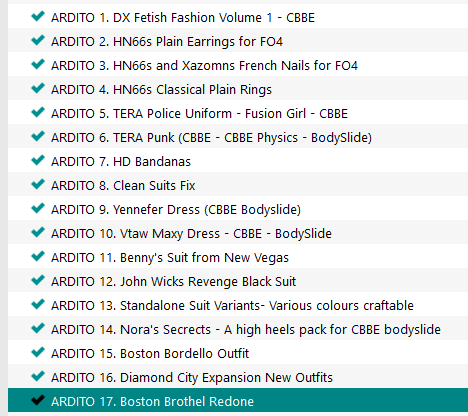This screenshot has width=468, height=416.
Task: Toggle ARDITO 6. TERA Punk checkmark
Action: [38, 136]
